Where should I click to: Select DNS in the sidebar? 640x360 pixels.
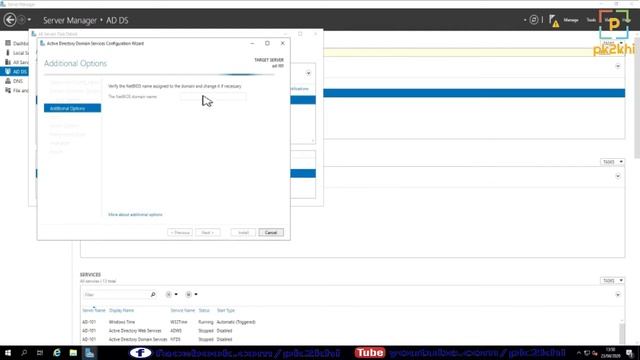14,81
